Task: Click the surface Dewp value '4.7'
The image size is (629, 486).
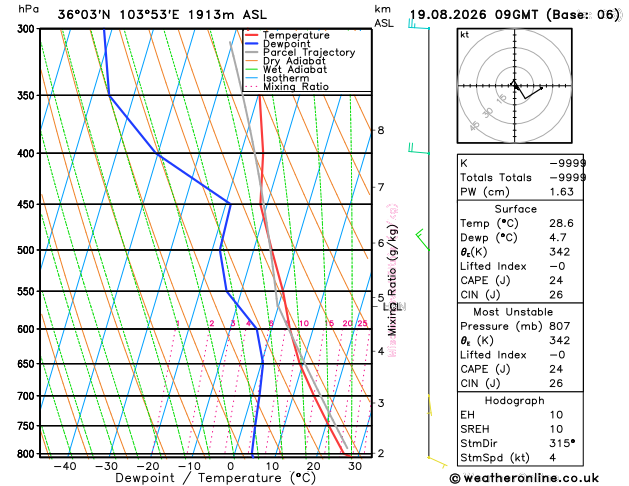Action: [x=558, y=238]
